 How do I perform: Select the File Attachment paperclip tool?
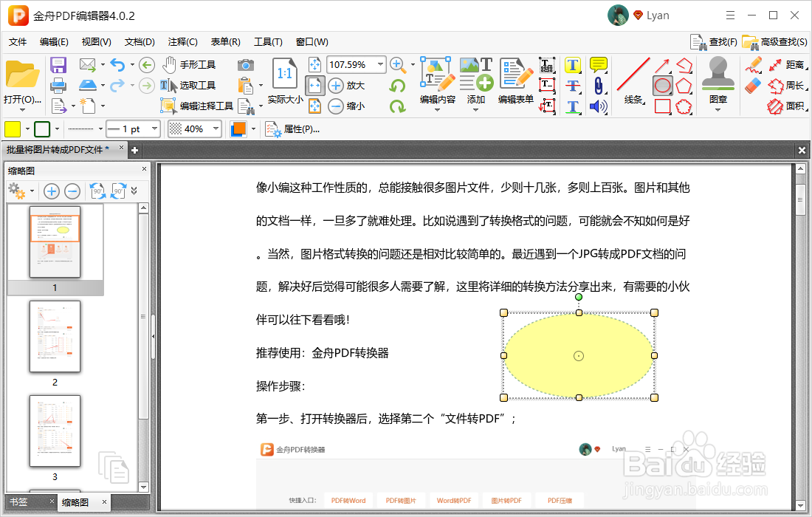tap(599, 86)
